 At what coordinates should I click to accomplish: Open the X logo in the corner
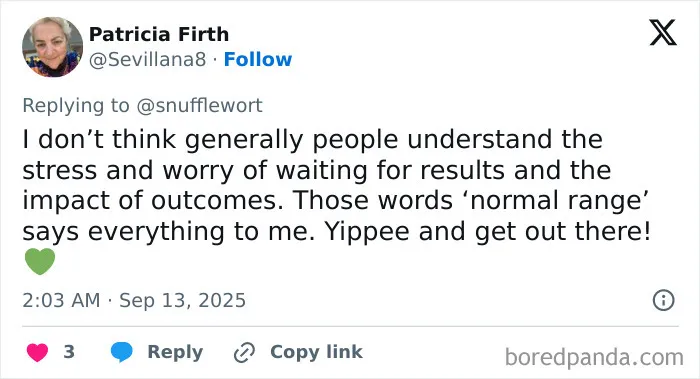(663, 33)
